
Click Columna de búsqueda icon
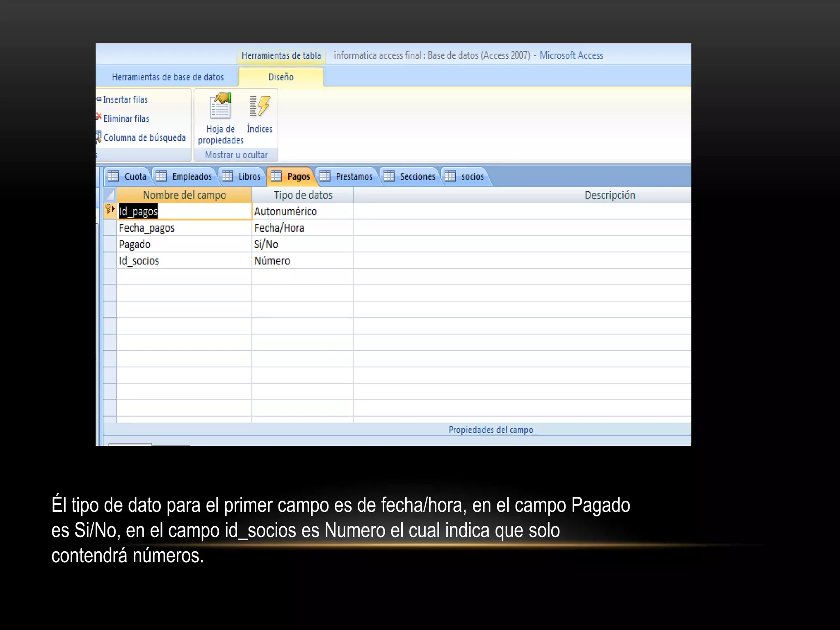tap(99, 137)
